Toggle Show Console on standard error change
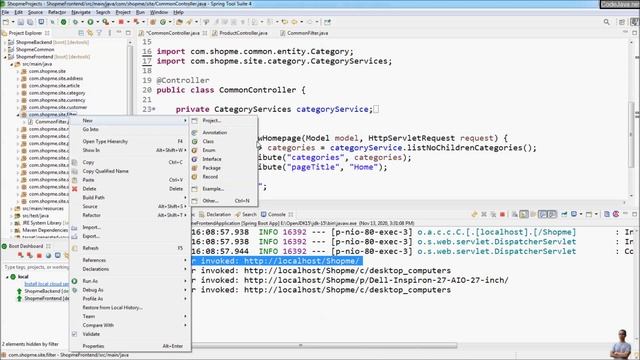640x360 pixels. [x=552, y=214]
